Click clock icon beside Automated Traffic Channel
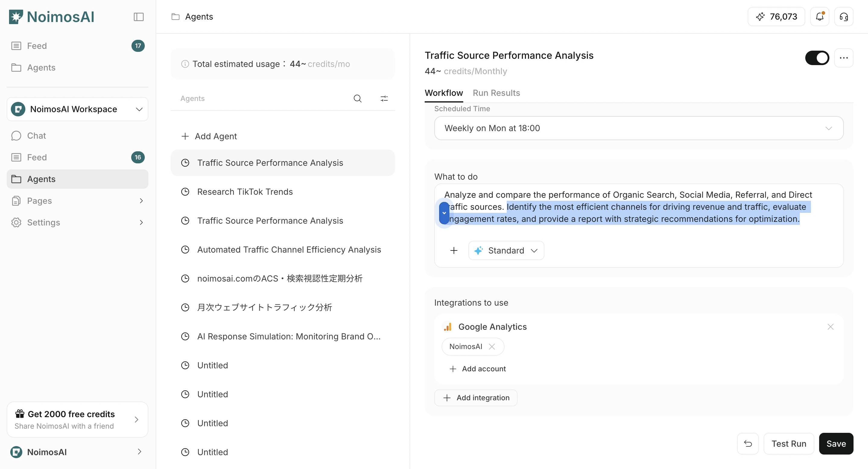This screenshot has height=469, width=868. 185,250
